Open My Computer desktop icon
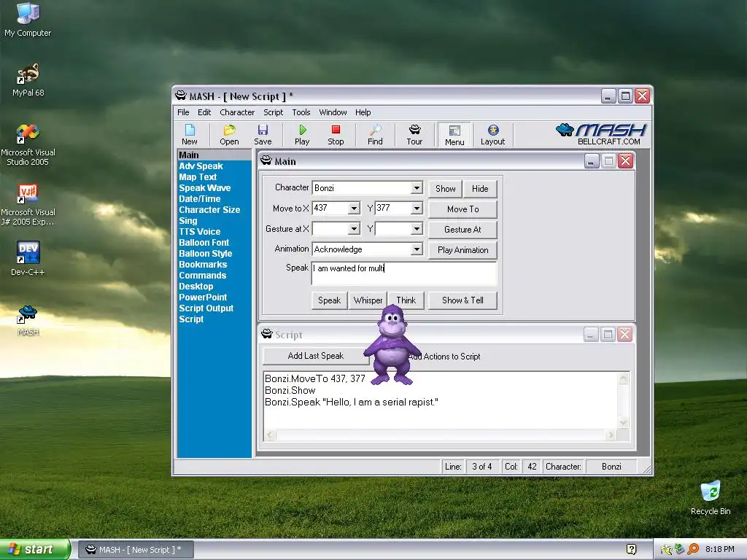The width and height of the screenshot is (747, 560). pos(28,20)
